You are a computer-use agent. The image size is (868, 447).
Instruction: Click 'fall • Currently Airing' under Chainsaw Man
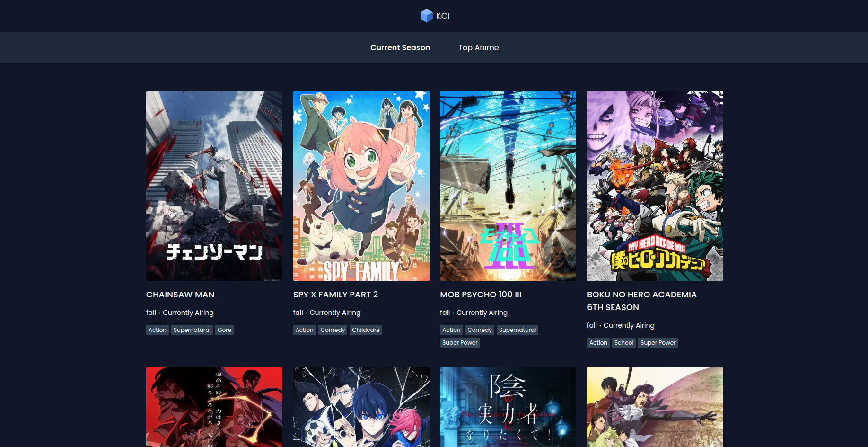click(x=180, y=313)
